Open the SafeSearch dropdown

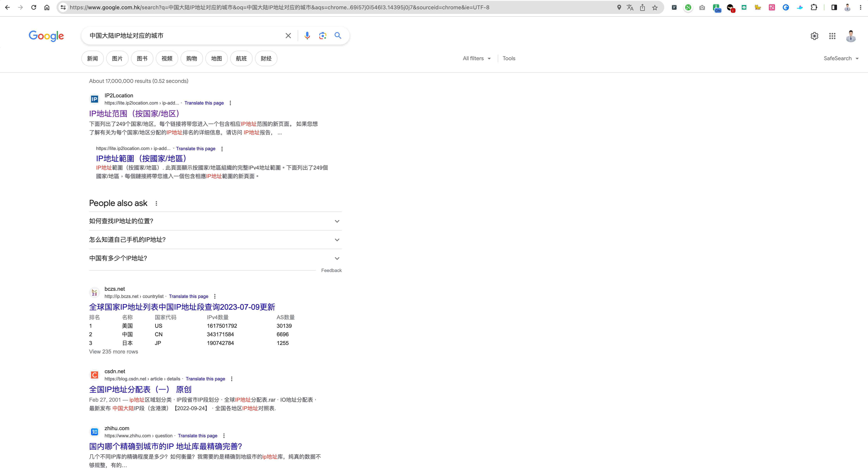[x=841, y=59]
